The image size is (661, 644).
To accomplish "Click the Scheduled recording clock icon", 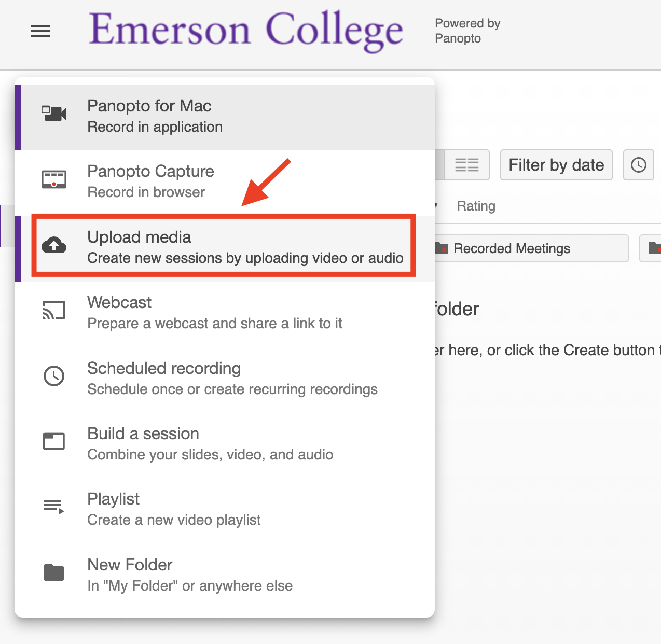I will pyautogui.click(x=54, y=376).
